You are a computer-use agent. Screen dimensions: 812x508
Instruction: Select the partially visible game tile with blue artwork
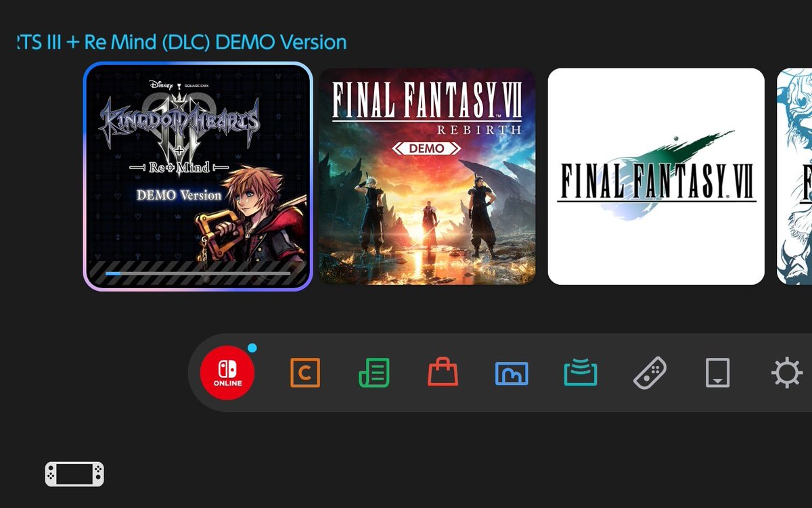[x=794, y=176]
